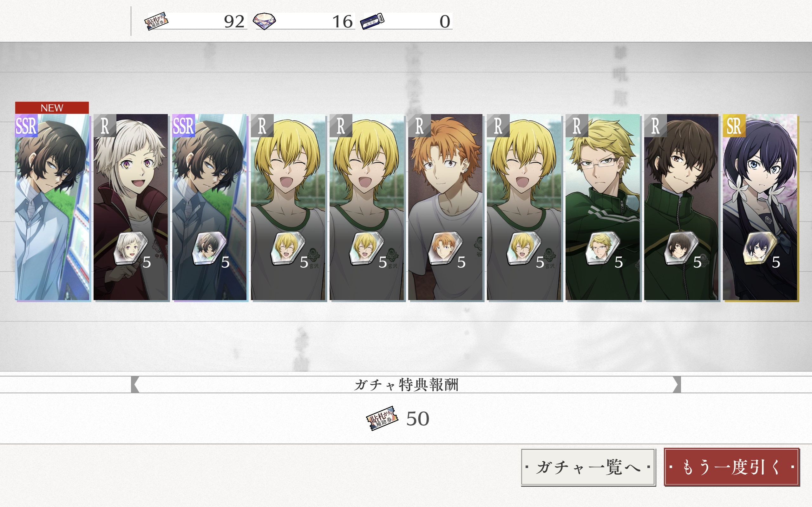This screenshot has height=507, width=812.
Task: Select the R card with the orange-haired character
Action: [x=446, y=207]
